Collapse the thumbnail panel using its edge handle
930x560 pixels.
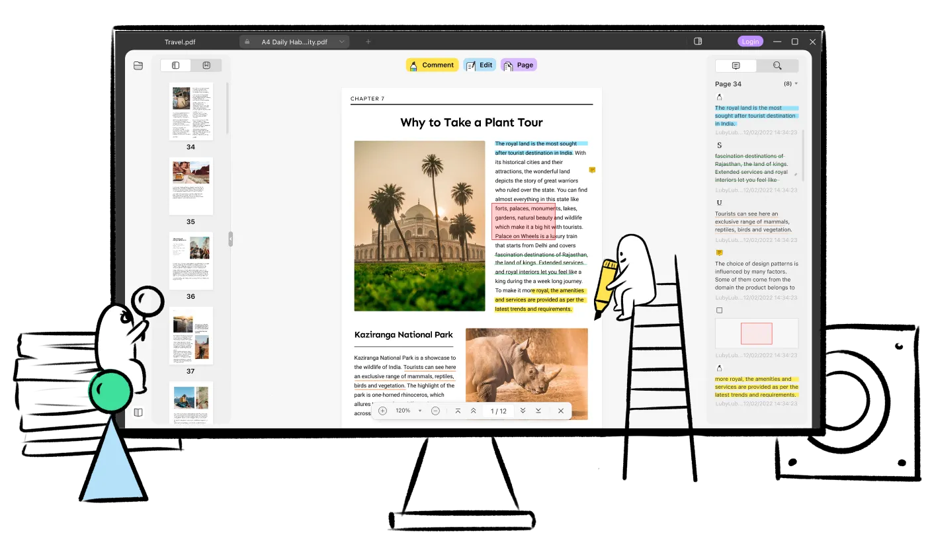230,239
